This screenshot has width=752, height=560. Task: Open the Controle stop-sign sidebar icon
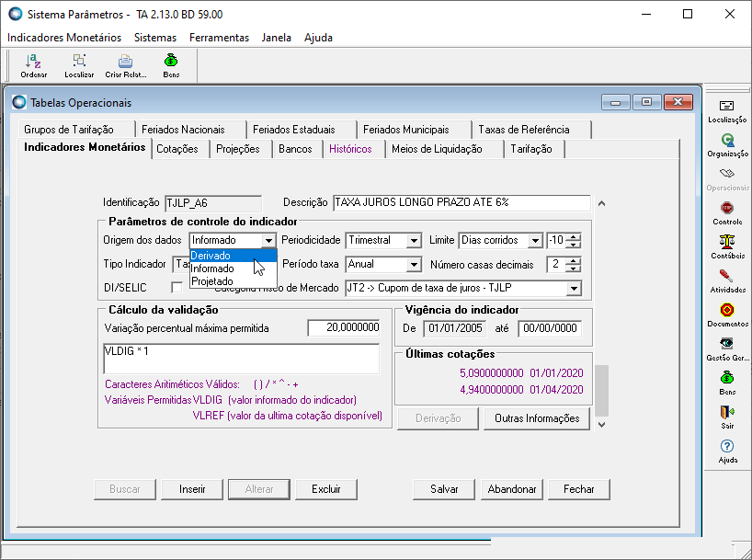pos(727,213)
